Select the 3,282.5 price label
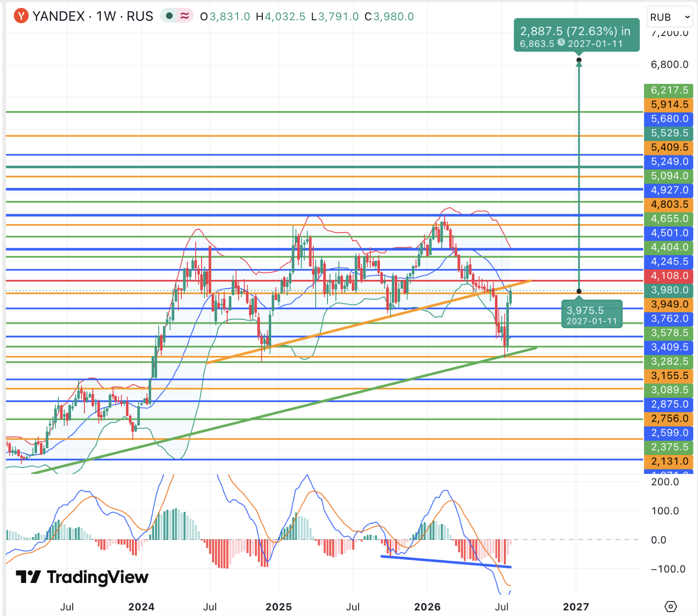This screenshot has height=616, width=698. (669, 362)
